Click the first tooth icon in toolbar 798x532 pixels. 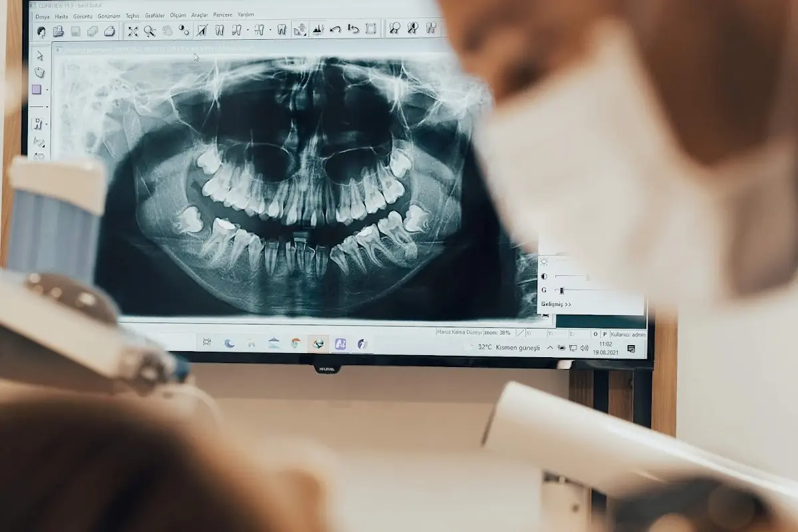pyautogui.click(x=219, y=30)
